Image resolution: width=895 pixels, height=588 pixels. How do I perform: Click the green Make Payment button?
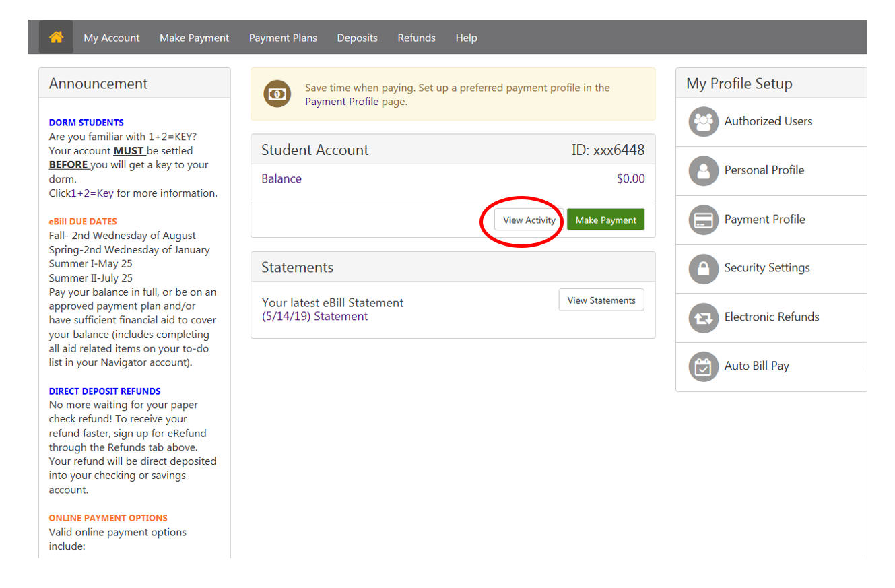[x=605, y=220]
